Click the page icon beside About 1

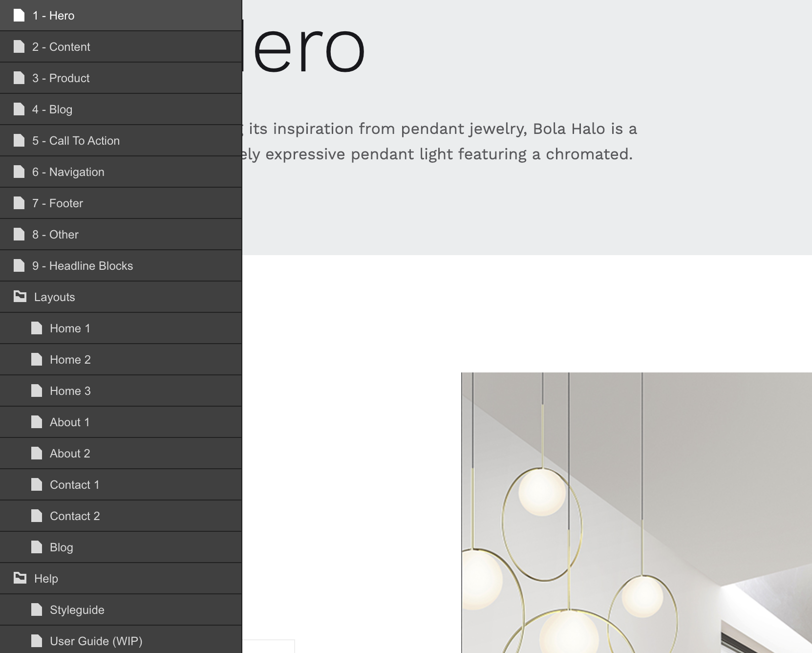pyautogui.click(x=37, y=422)
